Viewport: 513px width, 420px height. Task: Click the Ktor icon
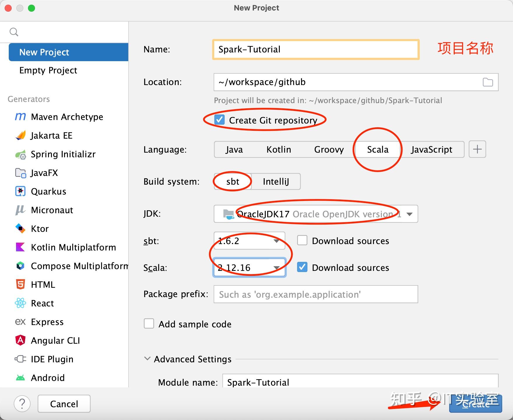[20, 229]
